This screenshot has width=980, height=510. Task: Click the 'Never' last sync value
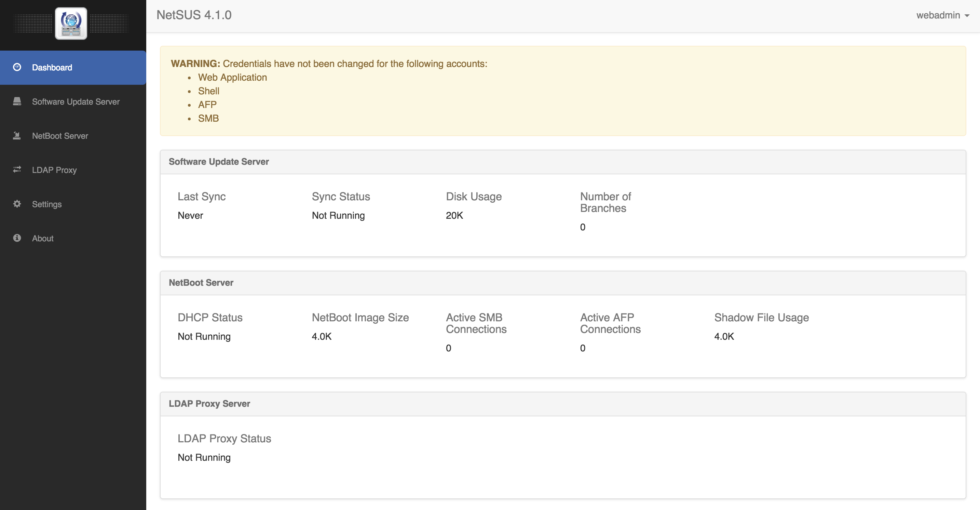(190, 215)
